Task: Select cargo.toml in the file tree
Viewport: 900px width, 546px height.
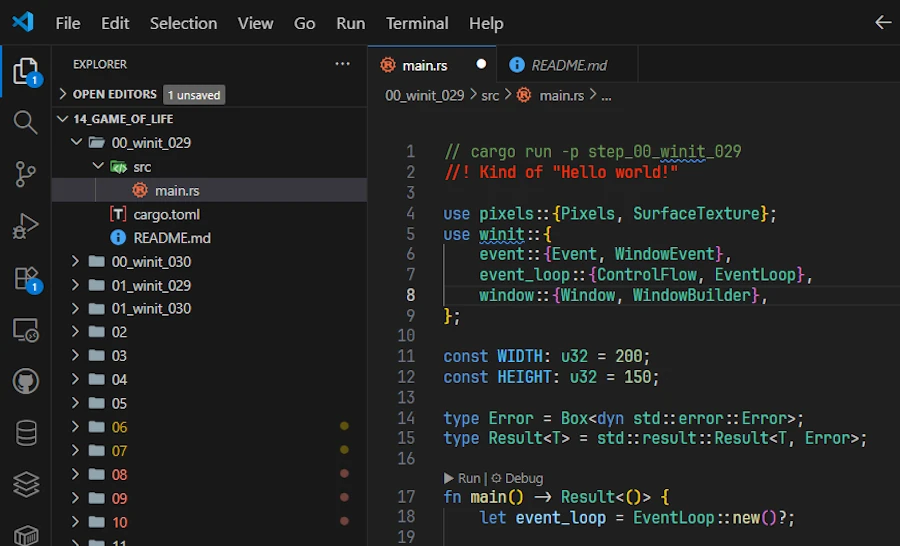Action: tap(167, 214)
